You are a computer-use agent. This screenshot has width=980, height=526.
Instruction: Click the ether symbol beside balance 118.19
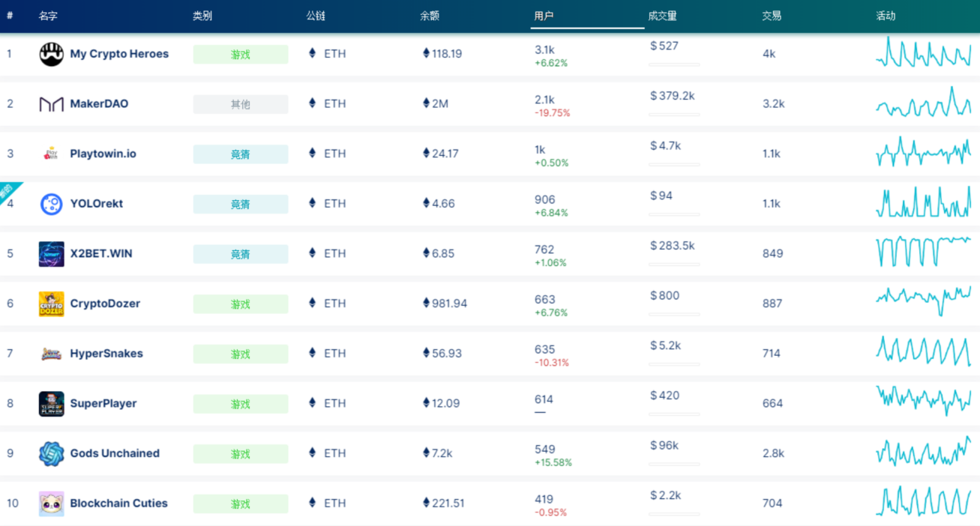click(427, 53)
